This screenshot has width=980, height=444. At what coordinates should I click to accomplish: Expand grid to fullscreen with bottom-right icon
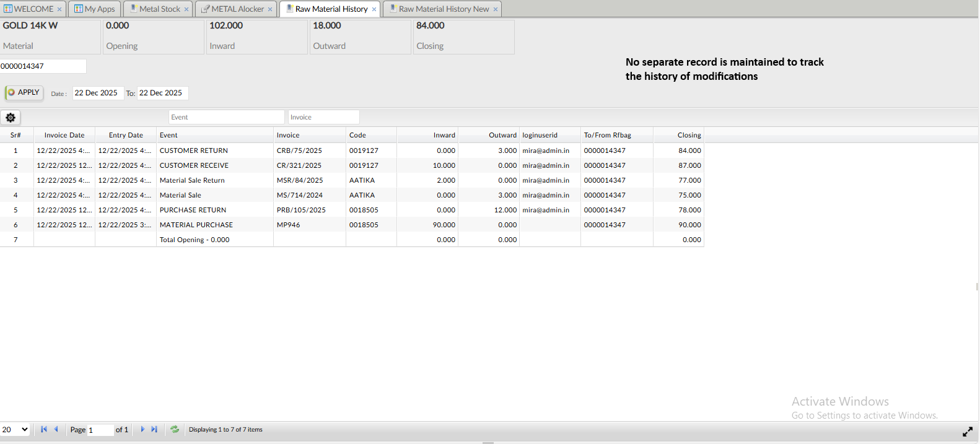[x=967, y=432]
